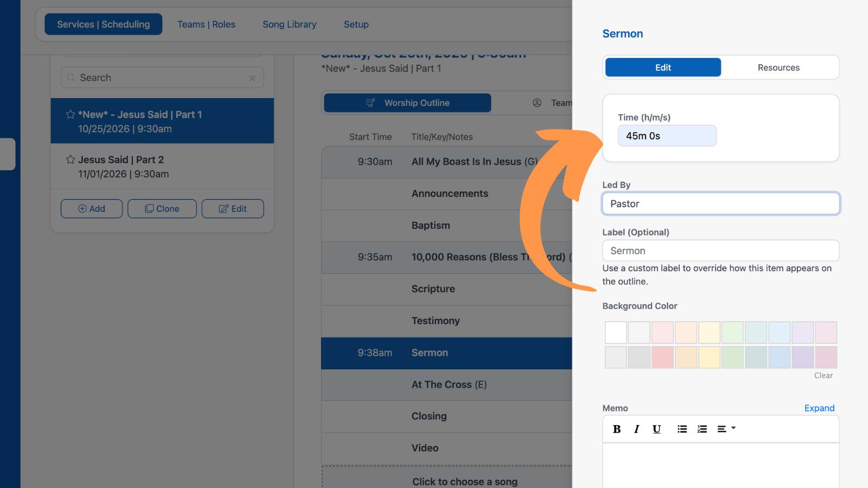
Task: Clear the background color selection
Action: 824,375
